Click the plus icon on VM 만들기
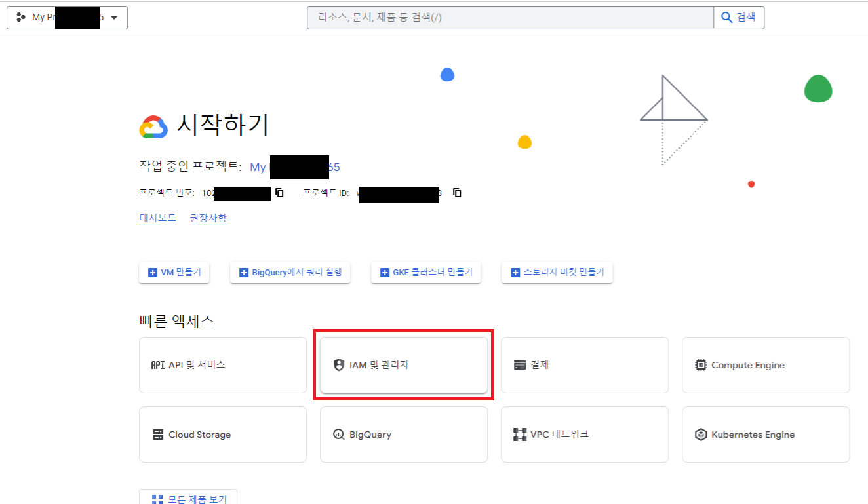The image size is (868, 504). (x=153, y=273)
